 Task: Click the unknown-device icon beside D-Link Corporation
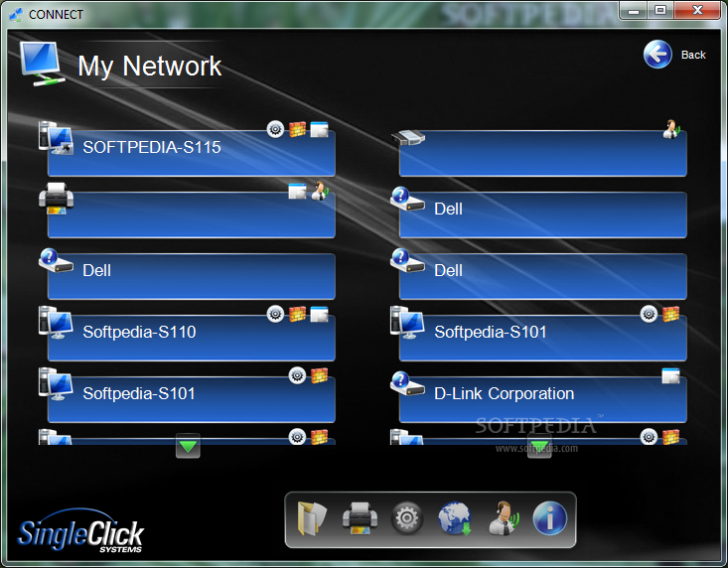point(407,383)
